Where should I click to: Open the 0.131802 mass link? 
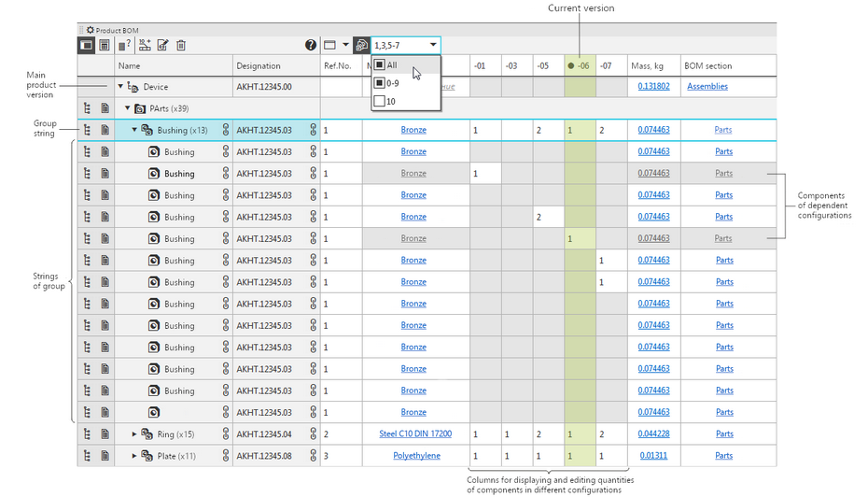[x=653, y=86]
